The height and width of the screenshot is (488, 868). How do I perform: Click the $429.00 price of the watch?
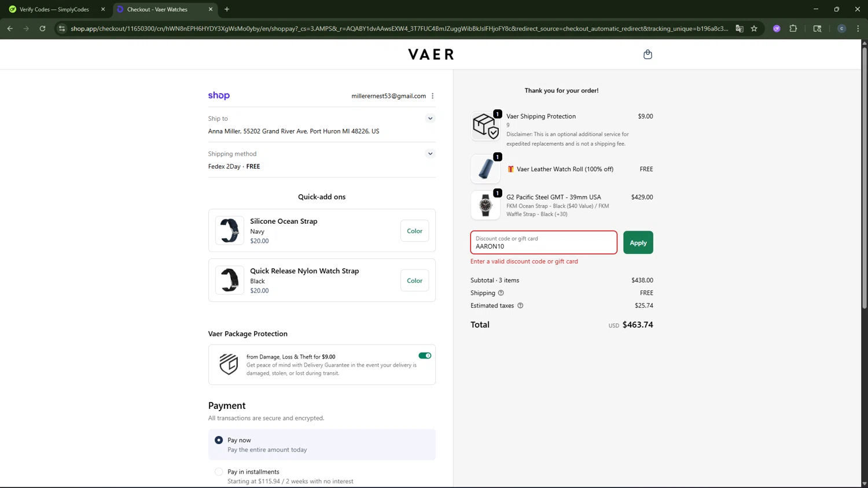point(642,197)
